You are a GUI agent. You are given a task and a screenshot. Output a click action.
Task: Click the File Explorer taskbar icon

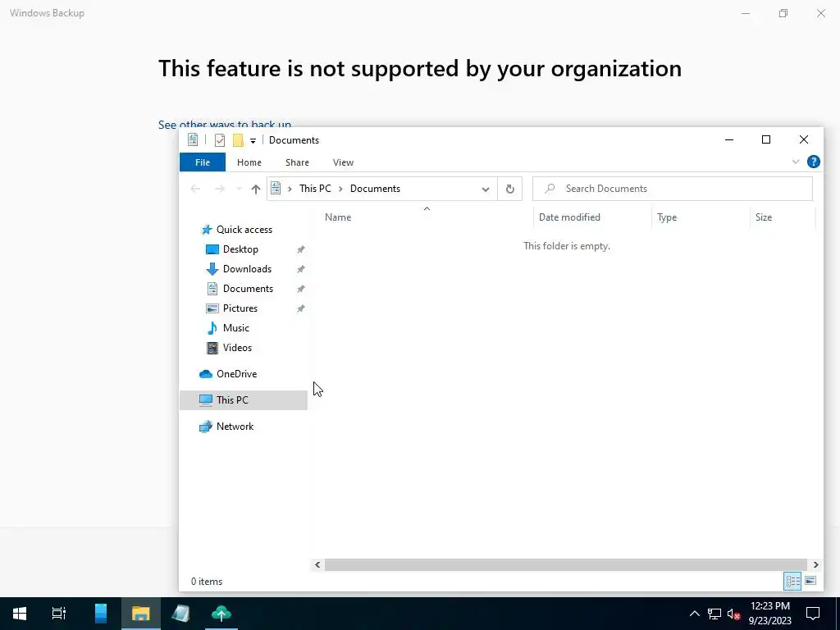[141, 614]
